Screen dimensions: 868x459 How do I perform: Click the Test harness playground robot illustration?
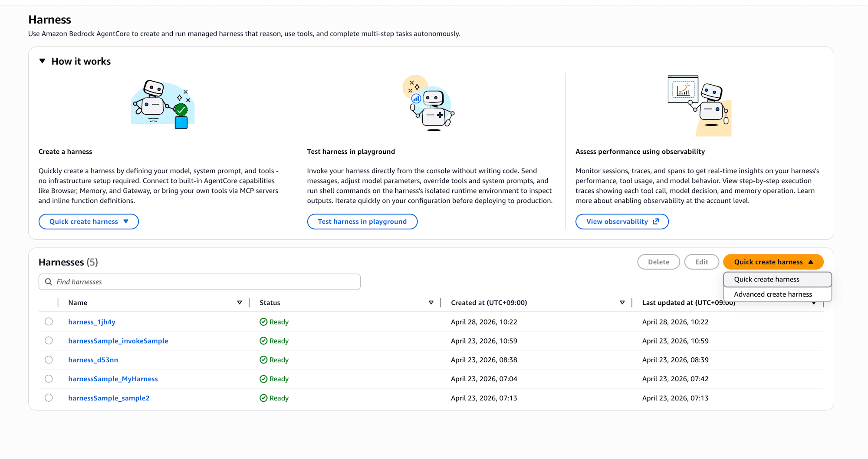(428, 103)
